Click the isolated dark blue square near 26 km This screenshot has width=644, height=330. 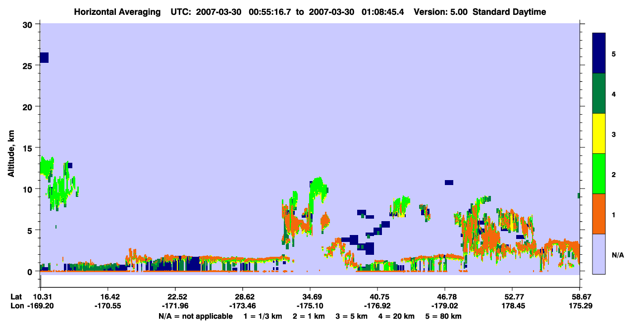coord(44,57)
